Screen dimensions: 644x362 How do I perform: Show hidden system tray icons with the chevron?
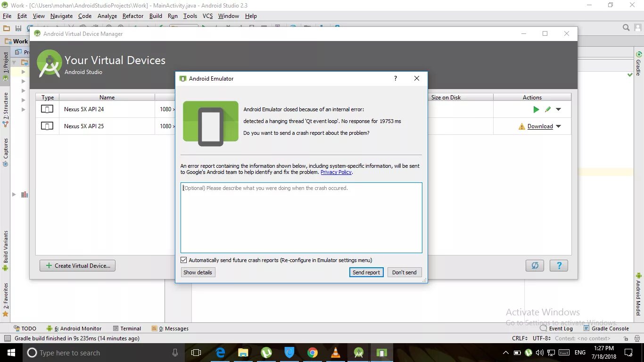(506, 353)
